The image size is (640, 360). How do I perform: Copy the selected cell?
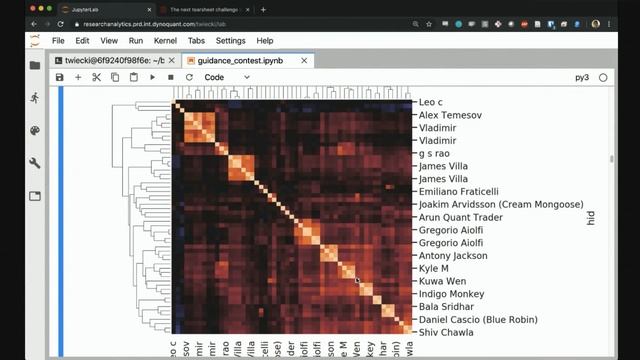(115, 77)
